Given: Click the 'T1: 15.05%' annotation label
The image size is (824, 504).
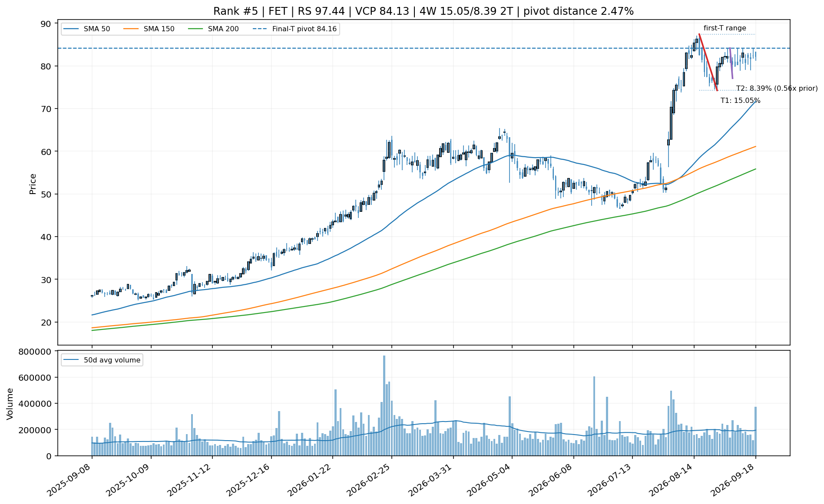Looking at the screenshot, I should pyautogui.click(x=741, y=101).
